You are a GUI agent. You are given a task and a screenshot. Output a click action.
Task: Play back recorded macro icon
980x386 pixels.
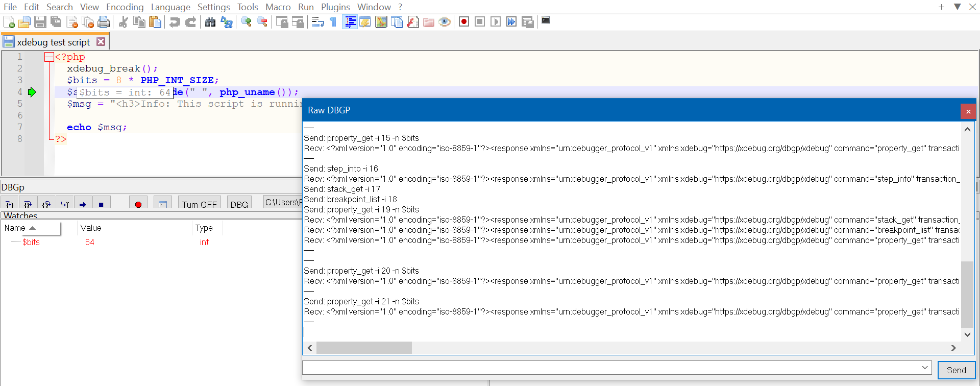[x=496, y=21]
